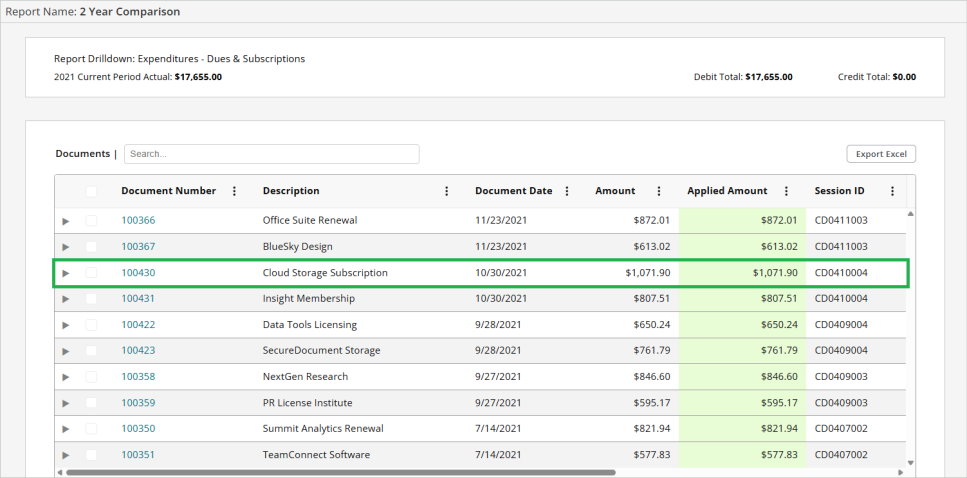Open Document Date column options menu
Image resolution: width=967 pixels, height=478 pixels.
click(x=567, y=191)
